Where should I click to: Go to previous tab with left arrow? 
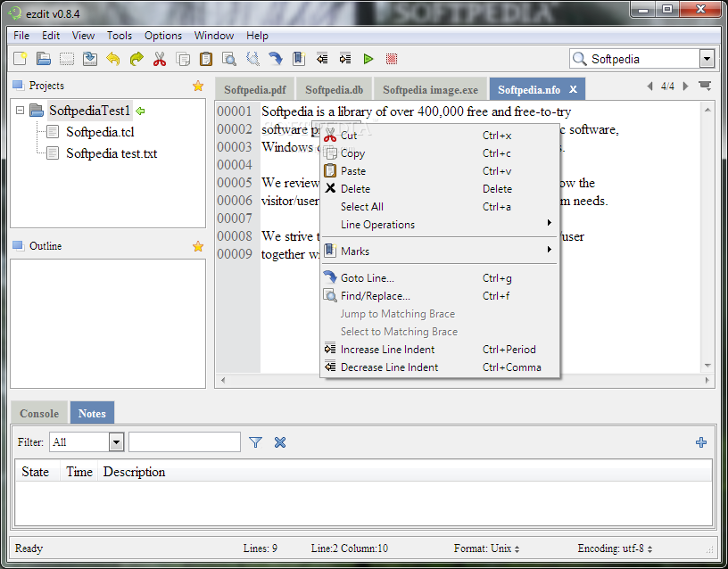click(650, 86)
